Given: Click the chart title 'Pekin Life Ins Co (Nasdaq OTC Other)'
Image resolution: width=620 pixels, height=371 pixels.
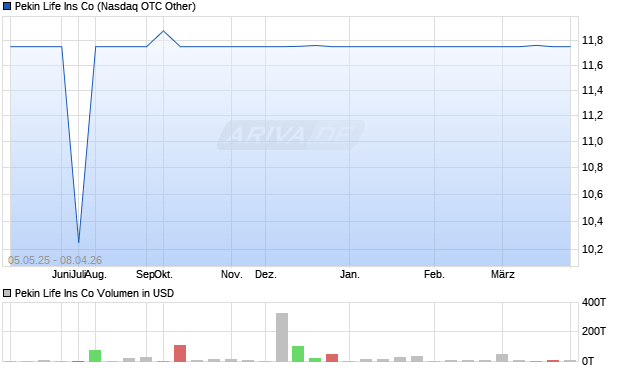Looking at the screenshot, I should tap(105, 6).
